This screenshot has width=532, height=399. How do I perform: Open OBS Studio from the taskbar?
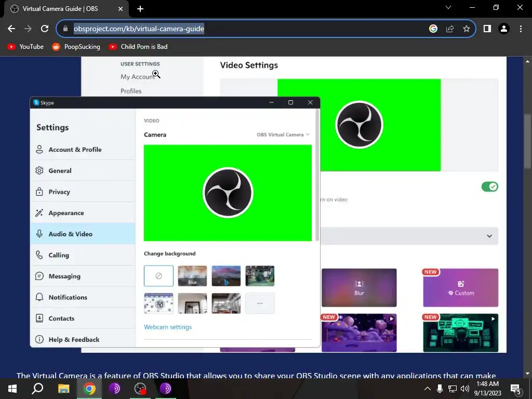tap(140, 389)
